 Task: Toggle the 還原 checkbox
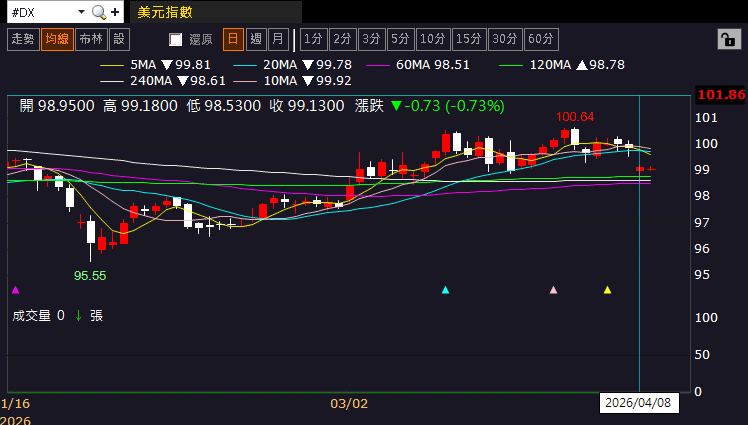pos(176,40)
